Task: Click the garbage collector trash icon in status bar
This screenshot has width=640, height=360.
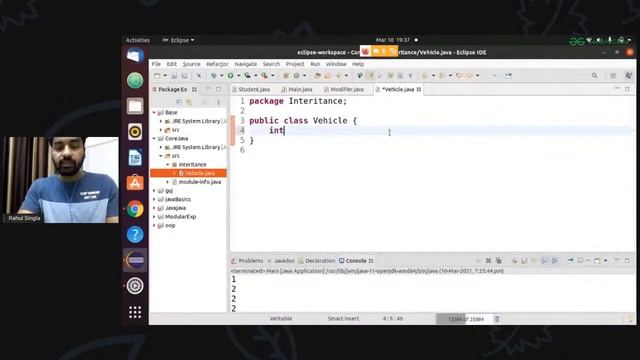Action: pos(497,319)
